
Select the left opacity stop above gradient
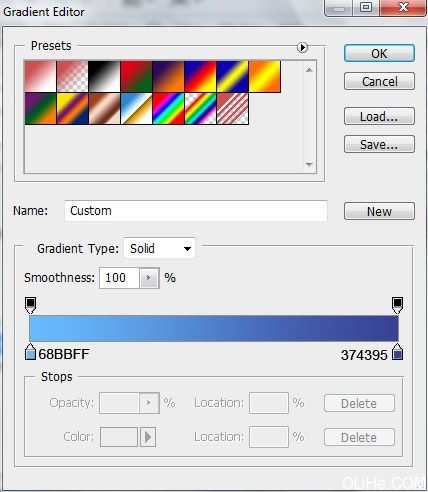(30, 305)
